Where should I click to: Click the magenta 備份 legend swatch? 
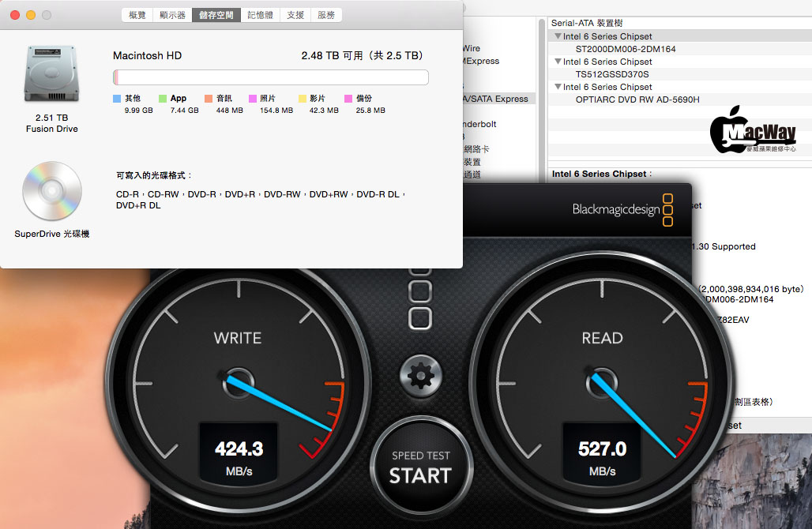tap(348, 99)
